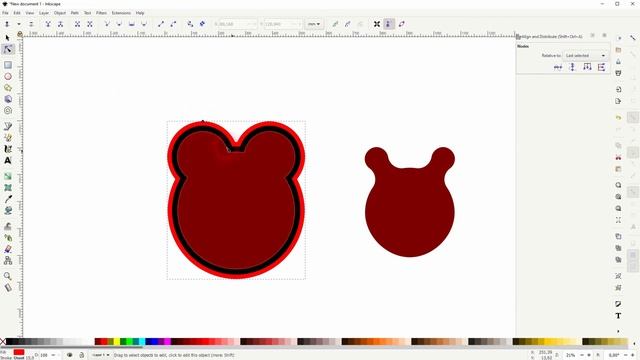Select the Zoom magnifier tool
Image resolution: width=640 pixels, height=360 pixels.
pos(8,276)
